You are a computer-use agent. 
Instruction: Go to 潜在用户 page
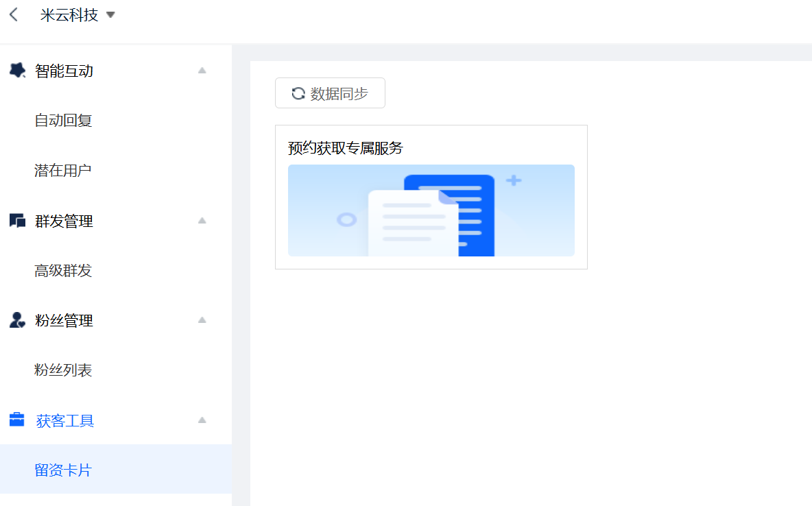[63, 171]
